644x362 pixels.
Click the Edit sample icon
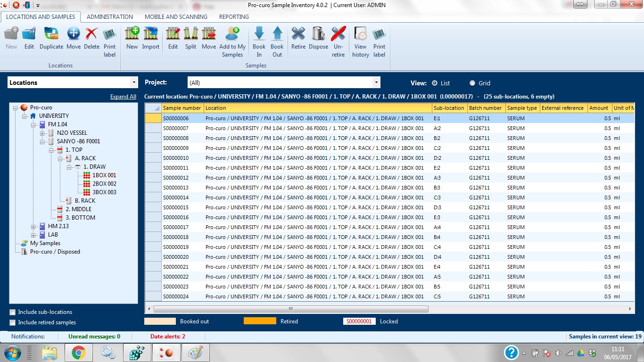[173, 34]
